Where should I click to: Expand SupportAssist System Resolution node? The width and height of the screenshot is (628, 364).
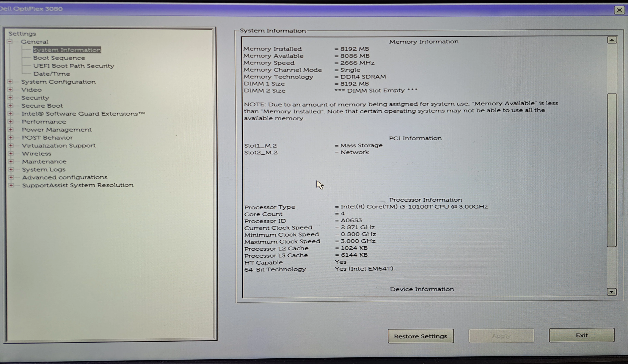click(11, 185)
